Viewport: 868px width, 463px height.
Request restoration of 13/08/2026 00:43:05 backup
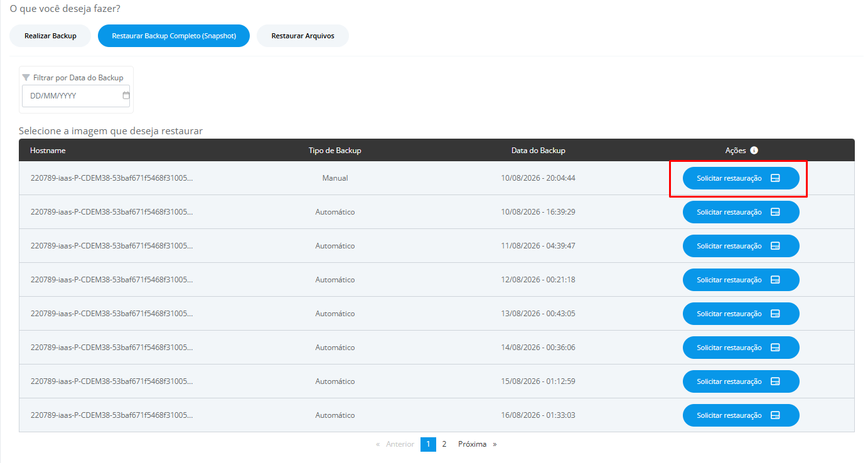click(x=741, y=314)
